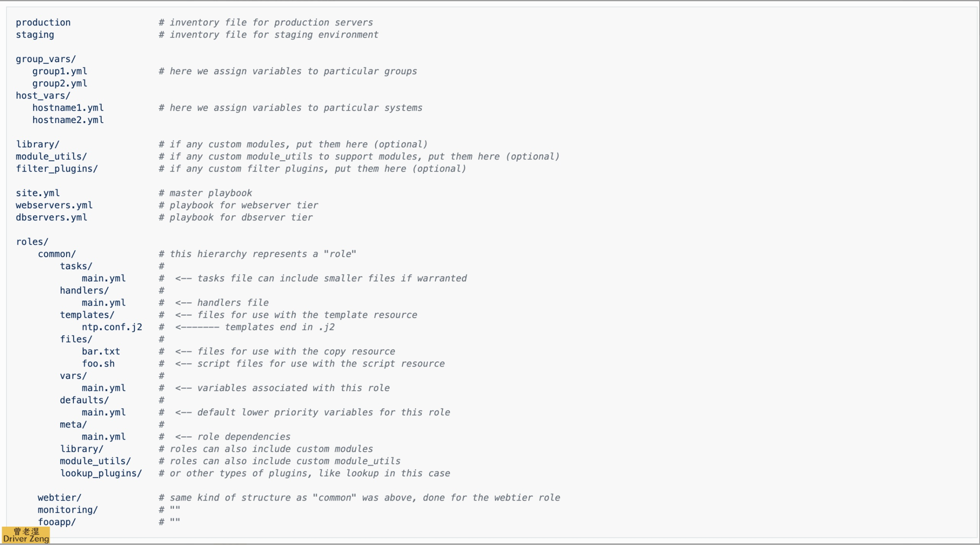Click webservers.yml playbook entry
Viewport: 980px width, 545px height.
54,205
